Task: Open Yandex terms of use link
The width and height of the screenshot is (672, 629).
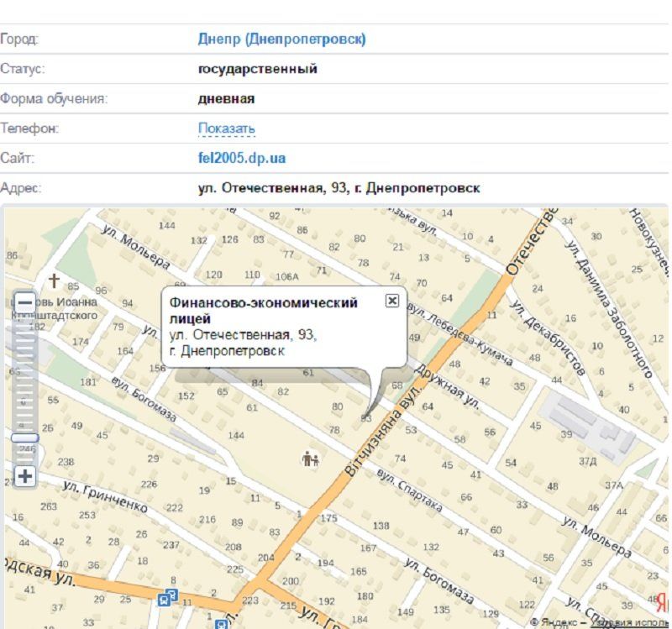Action: tap(630, 622)
